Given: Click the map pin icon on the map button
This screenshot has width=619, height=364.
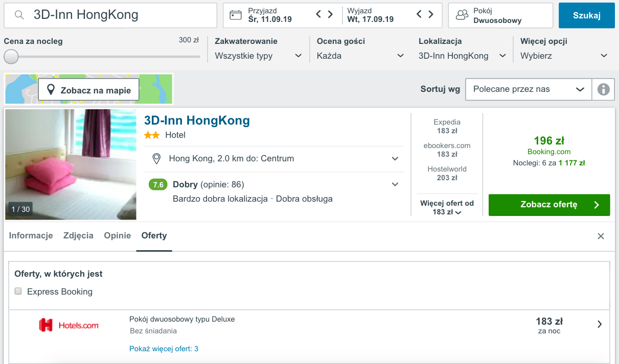Looking at the screenshot, I should tap(51, 90).
